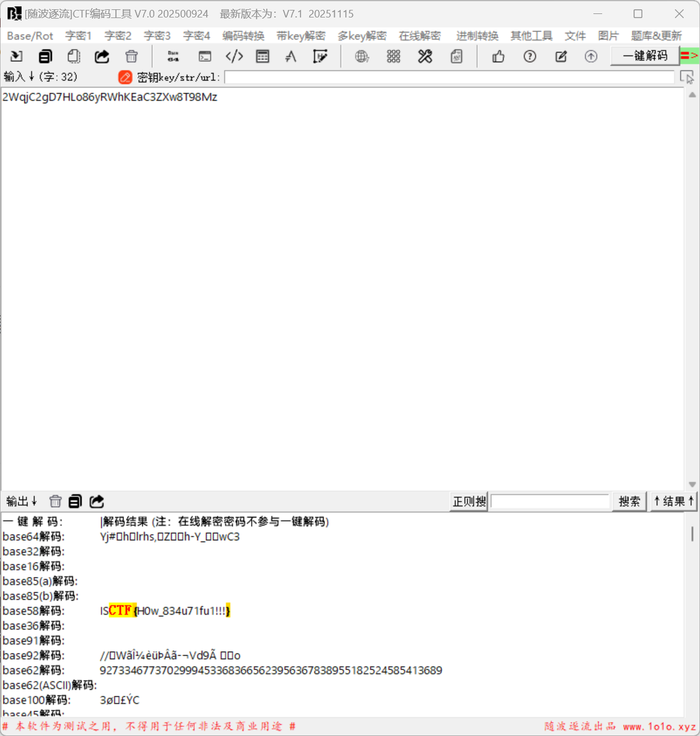Open the nine-dot grid keypad icon
The height and width of the screenshot is (736, 700).
tap(394, 57)
